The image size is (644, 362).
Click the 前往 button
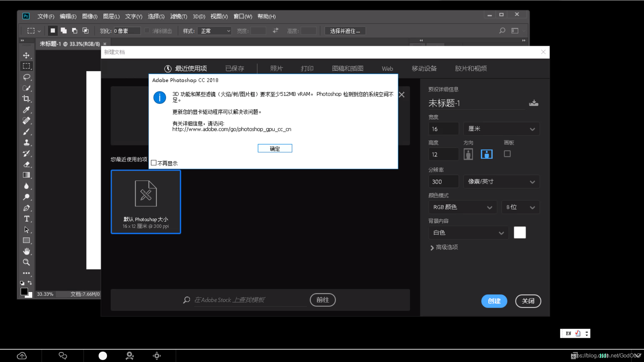[x=323, y=300]
